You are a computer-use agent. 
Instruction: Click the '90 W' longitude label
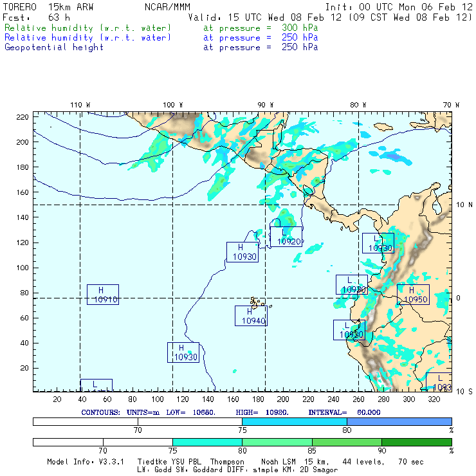(265, 105)
